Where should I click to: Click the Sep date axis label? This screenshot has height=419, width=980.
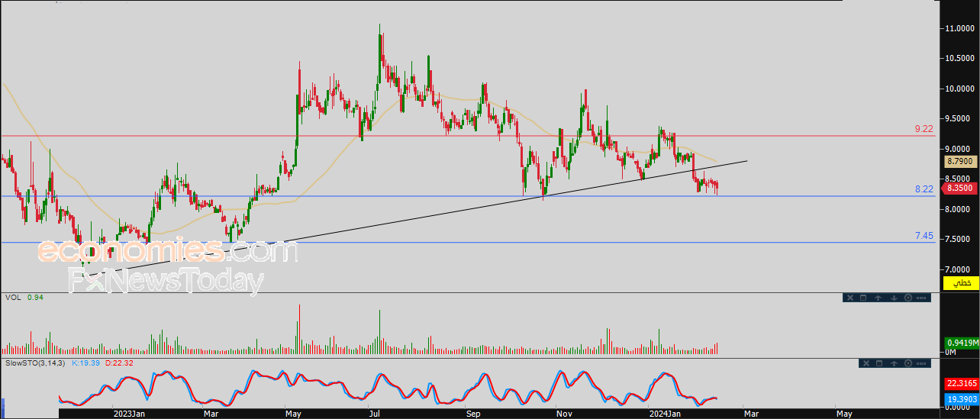tap(474, 414)
